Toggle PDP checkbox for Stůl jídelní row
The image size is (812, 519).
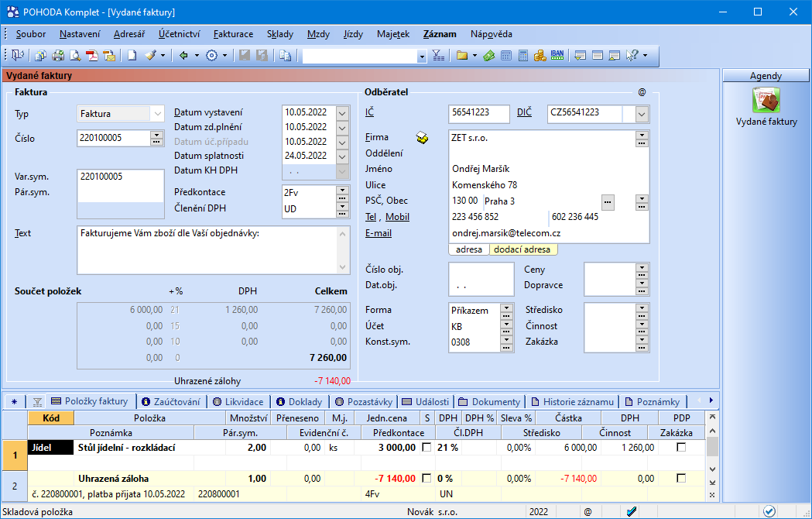coord(681,447)
